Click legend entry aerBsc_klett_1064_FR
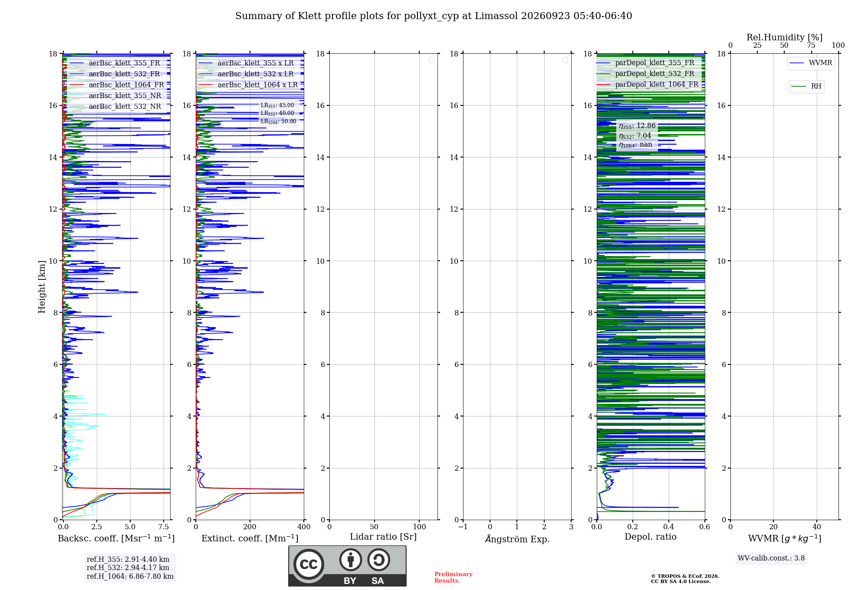Screen dimensions: 868x590 (116, 85)
